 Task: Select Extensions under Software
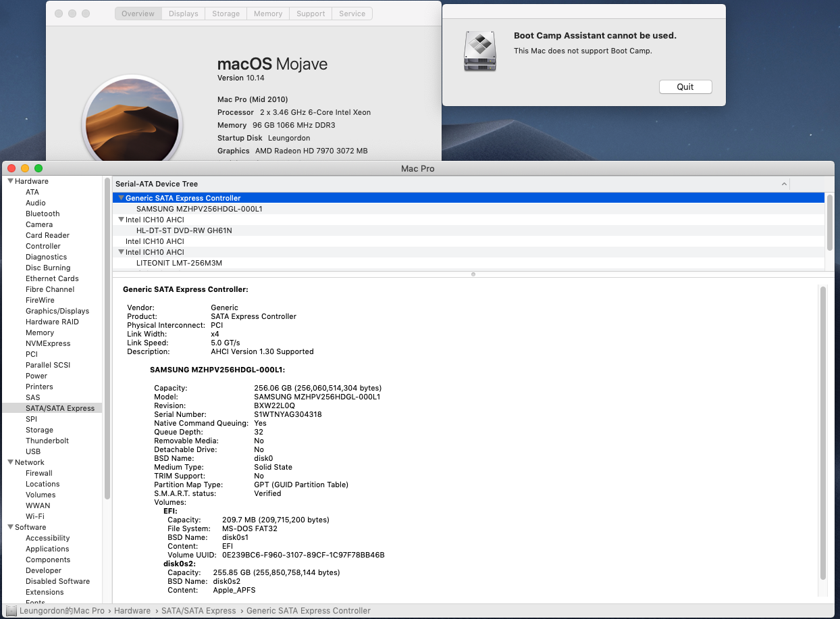[x=45, y=592]
